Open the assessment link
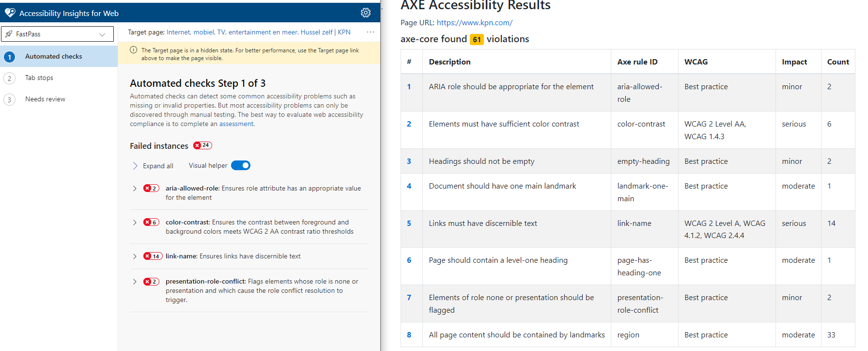Image resolution: width=868 pixels, height=351 pixels. (236, 124)
